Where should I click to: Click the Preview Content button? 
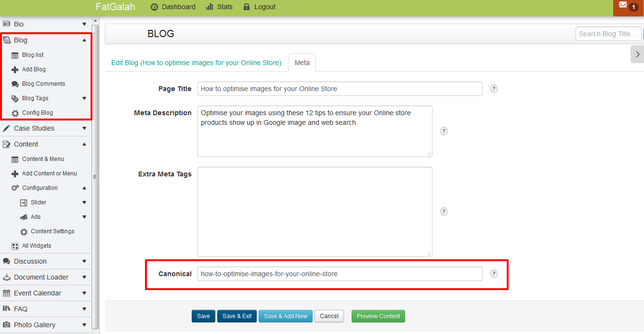[x=378, y=316]
